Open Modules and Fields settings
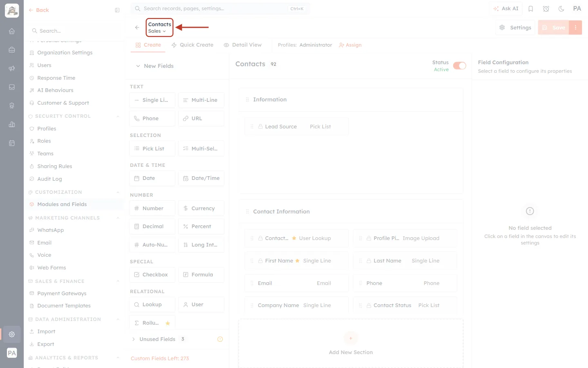 (x=74, y=204)
